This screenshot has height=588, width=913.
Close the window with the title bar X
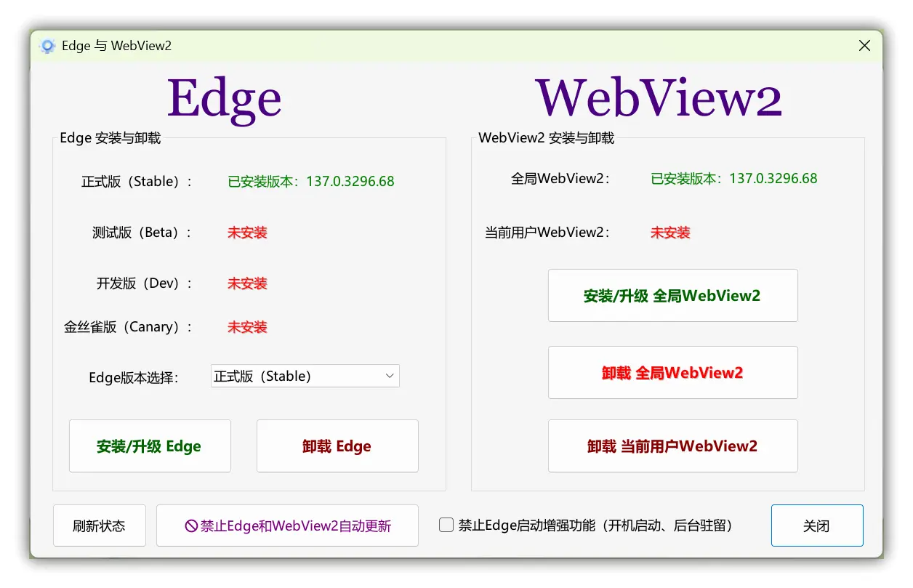[x=864, y=46]
